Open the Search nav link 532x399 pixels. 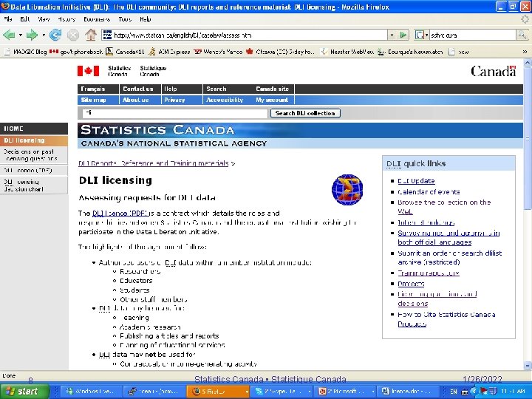[216, 89]
